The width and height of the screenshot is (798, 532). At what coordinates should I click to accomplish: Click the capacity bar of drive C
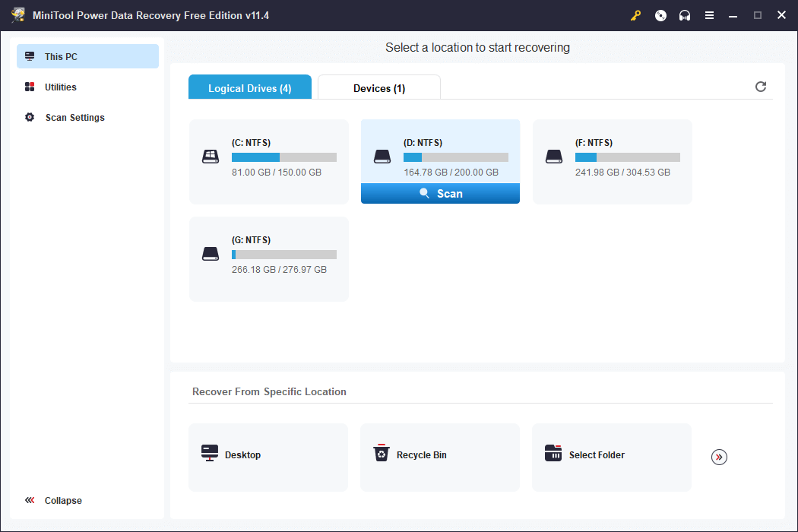coord(283,157)
